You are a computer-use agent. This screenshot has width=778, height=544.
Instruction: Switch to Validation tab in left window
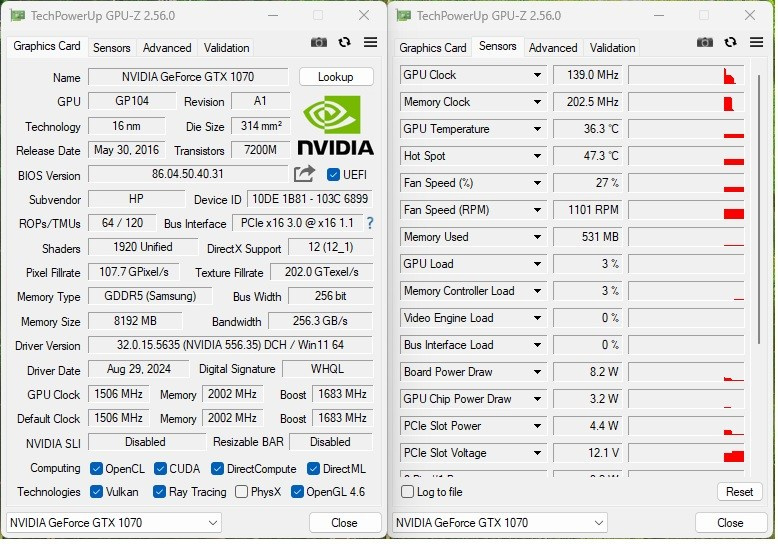(x=226, y=48)
